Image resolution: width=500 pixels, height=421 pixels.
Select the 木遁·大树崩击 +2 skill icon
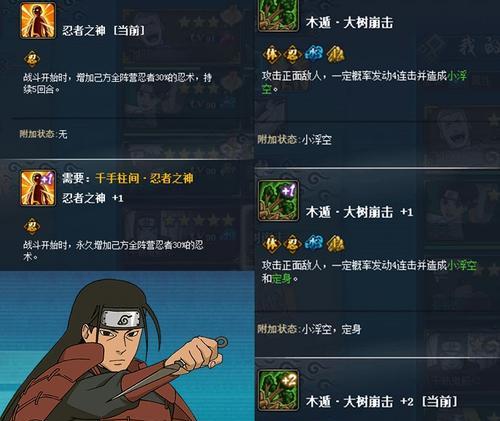click(278, 390)
